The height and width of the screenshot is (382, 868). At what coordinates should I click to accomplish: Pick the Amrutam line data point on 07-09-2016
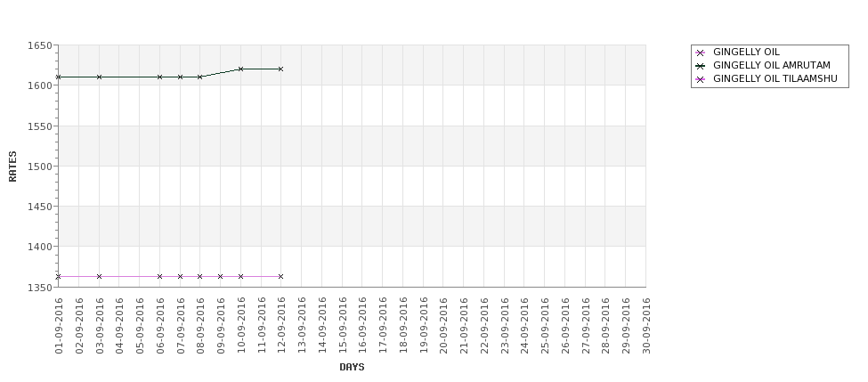180,77
